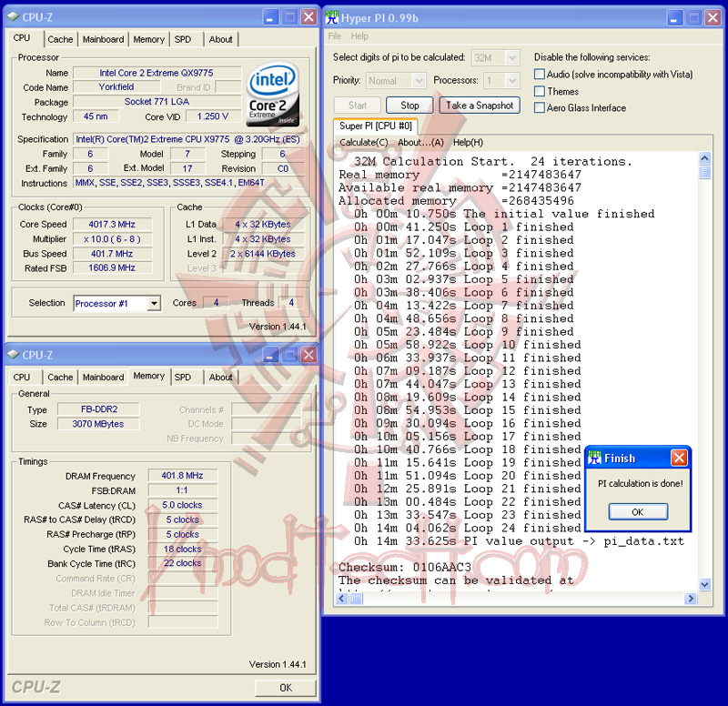Close the lower CPU-Z Memory window

[x=308, y=355]
